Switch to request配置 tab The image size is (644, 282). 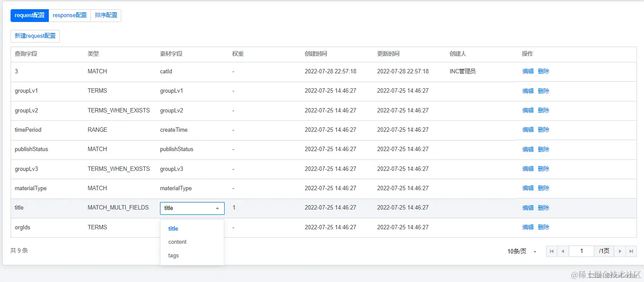(29, 15)
